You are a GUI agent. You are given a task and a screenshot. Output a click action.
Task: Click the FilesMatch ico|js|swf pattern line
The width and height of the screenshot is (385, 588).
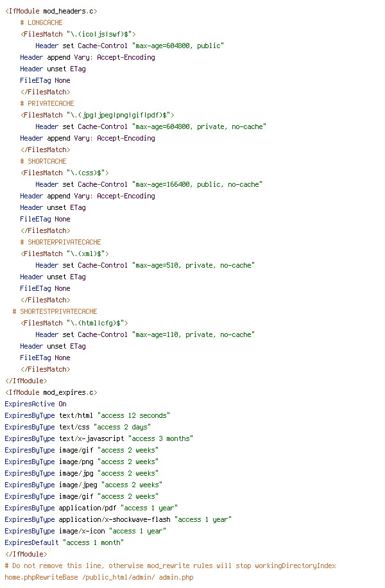[78, 35]
